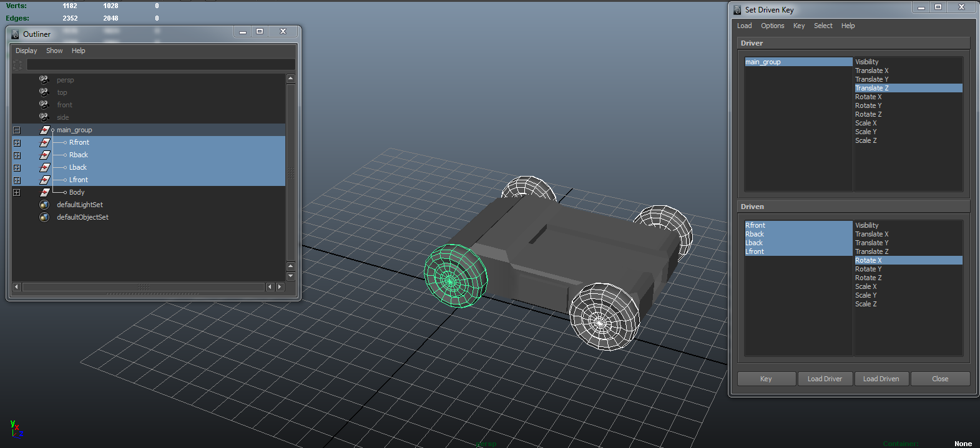
Task: Click the Set Driven Key window icon
Action: click(x=737, y=10)
